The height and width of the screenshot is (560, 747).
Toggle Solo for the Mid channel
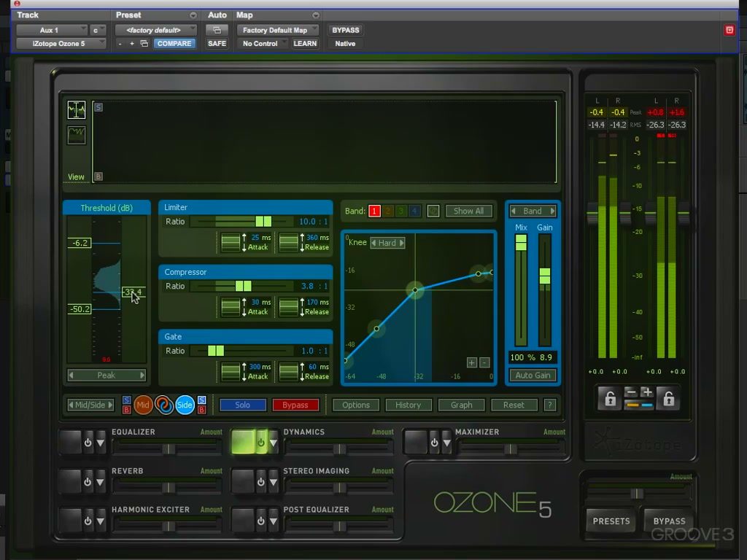click(126, 400)
